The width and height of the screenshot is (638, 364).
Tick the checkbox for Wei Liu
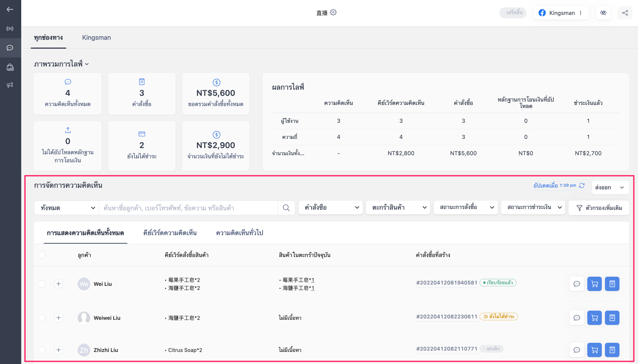[42, 284]
